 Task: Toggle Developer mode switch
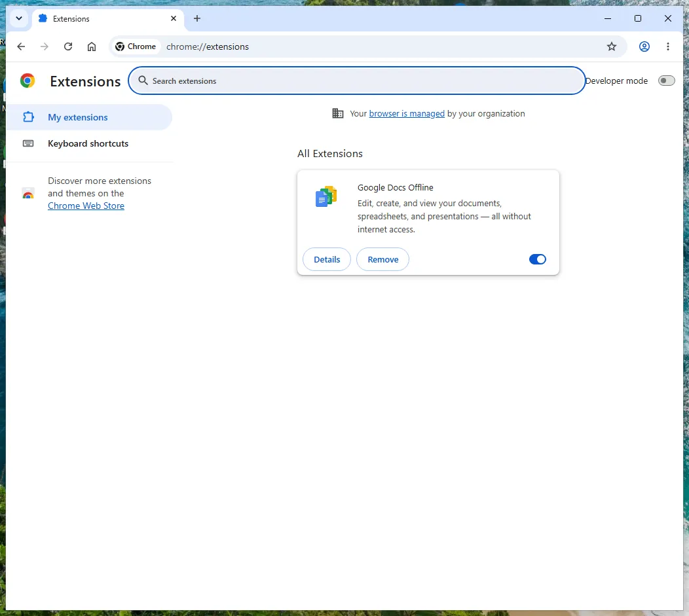(666, 81)
